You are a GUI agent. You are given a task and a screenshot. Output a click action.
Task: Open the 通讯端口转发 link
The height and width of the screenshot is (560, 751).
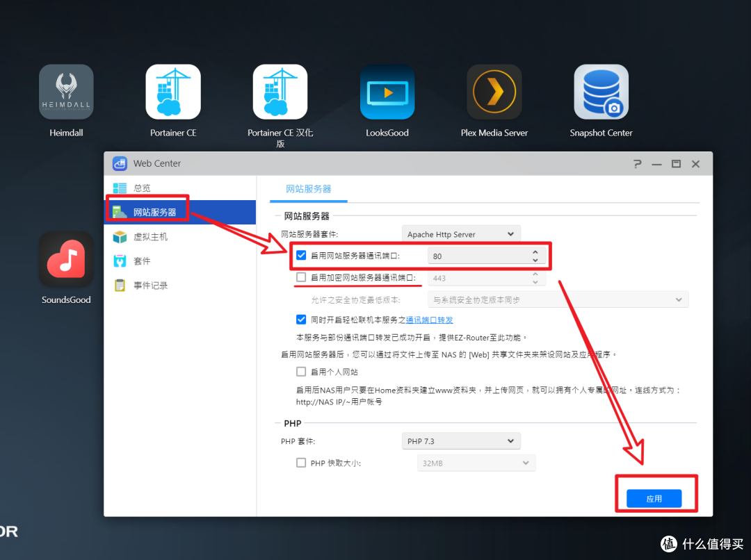429,320
